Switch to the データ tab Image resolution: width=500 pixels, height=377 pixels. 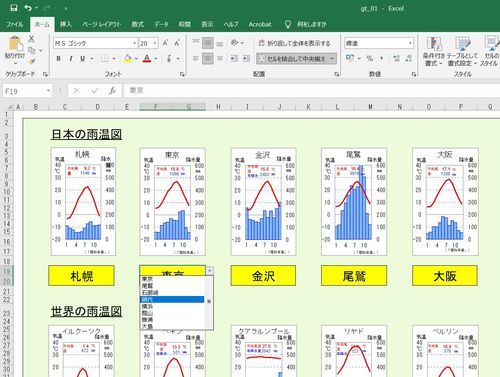tap(161, 24)
